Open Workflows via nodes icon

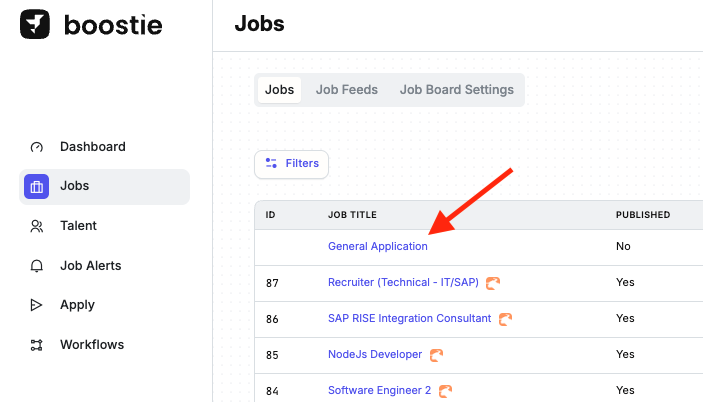(36, 345)
